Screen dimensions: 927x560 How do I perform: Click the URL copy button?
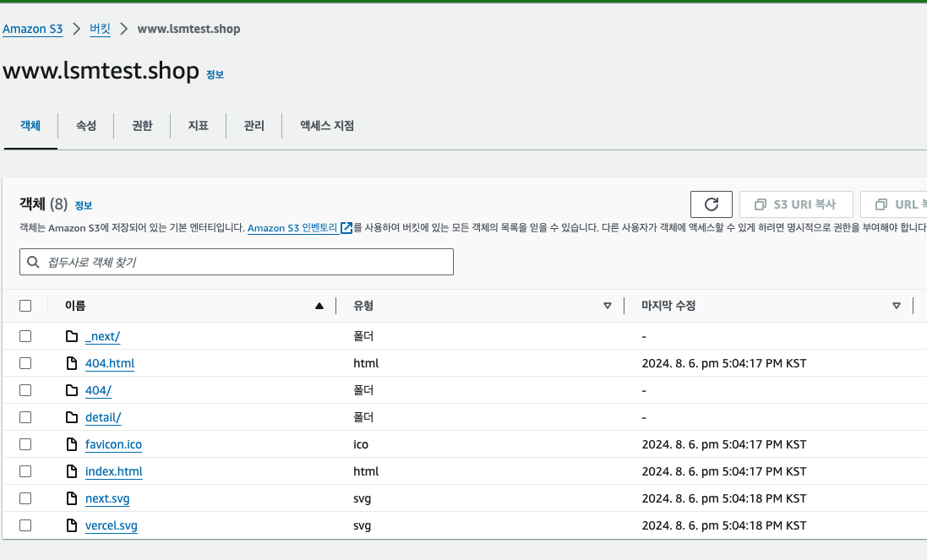894,204
